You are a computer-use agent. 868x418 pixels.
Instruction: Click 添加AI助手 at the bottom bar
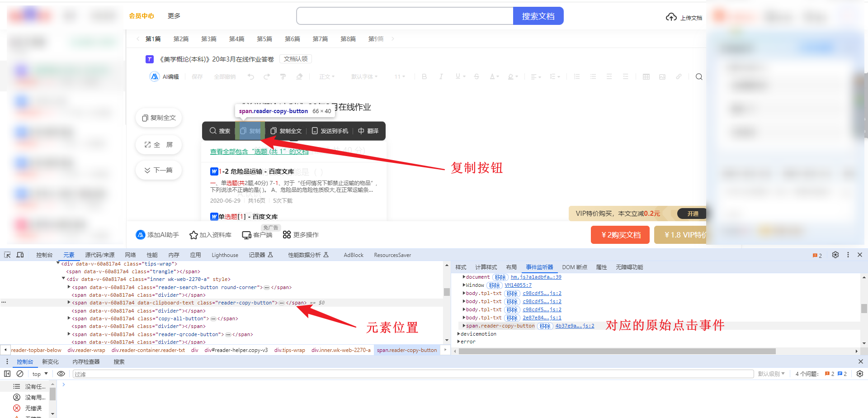click(x=157, y=235)
